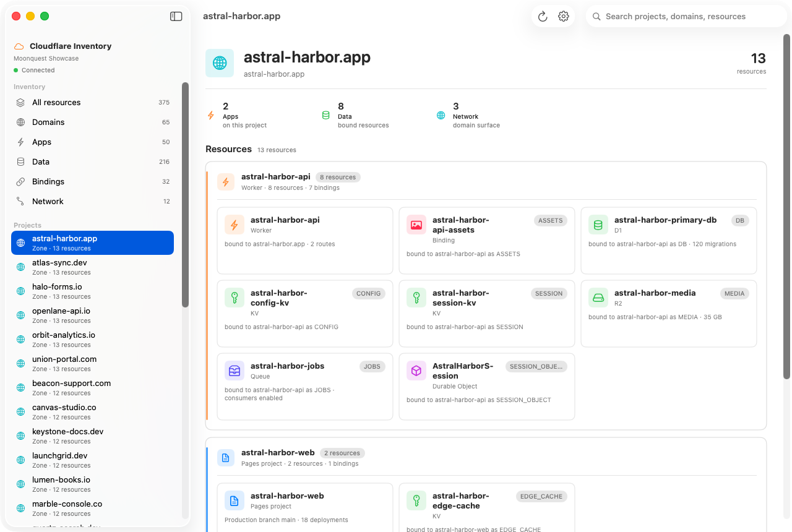Screen dimensions: 792x532
Task: Click the '2 resources' pill on astral-harbor-web
Action: (342, 453)
